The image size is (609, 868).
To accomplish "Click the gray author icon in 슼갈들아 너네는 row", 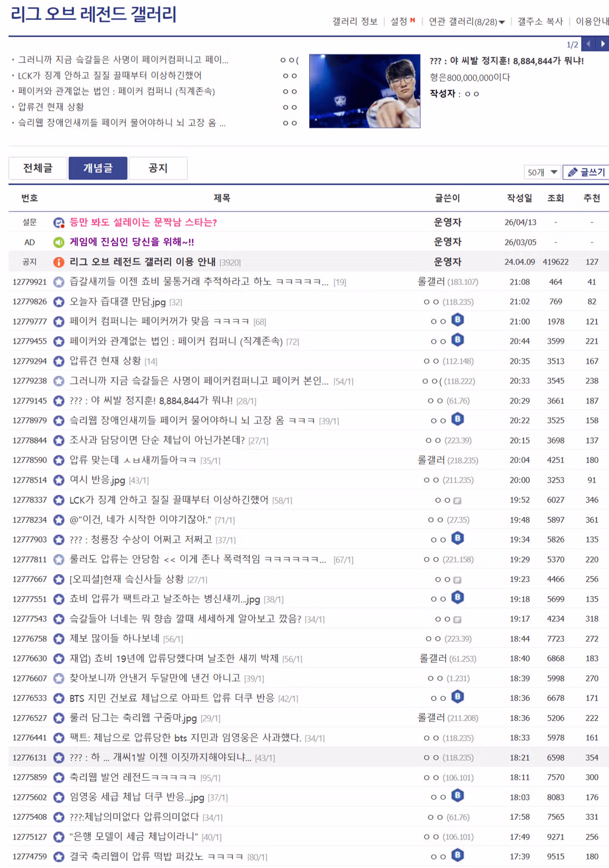I will pyautogui.click(x=457, y=619).
